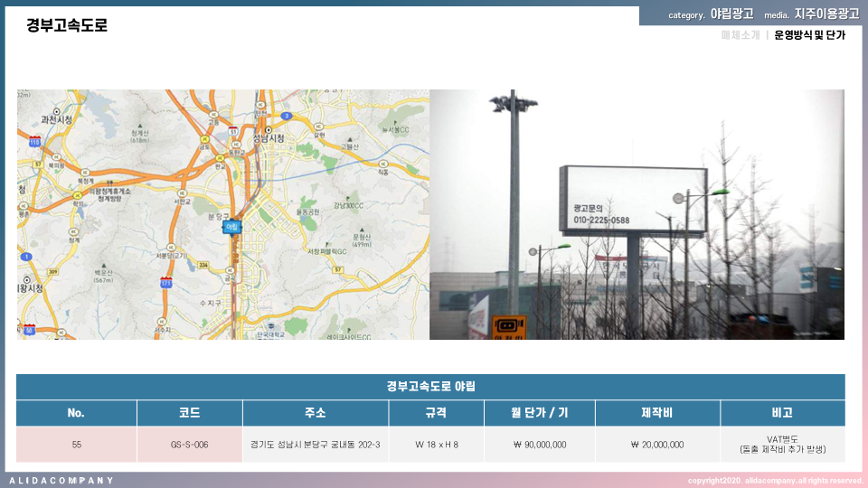Select the ₩ 90,000,000 monthly price cell
The height and width of the screenshot is (488, 868).
click(539, 445)
